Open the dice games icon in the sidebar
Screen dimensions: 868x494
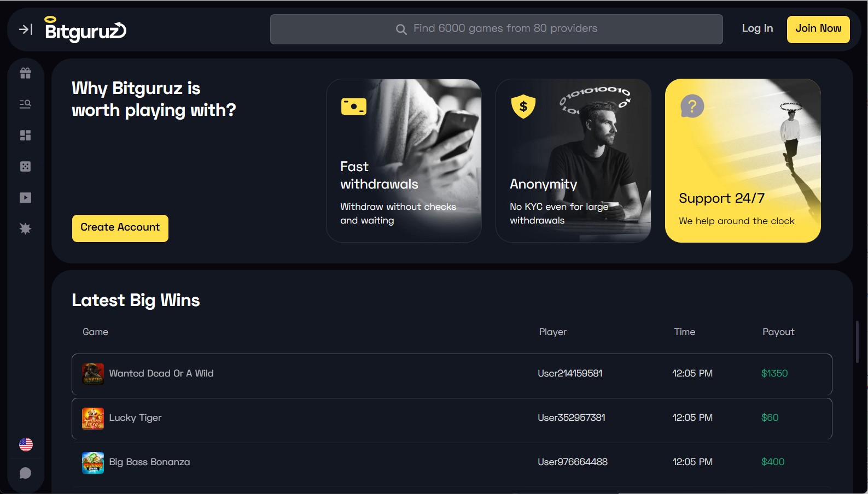[x=26, y=166]
